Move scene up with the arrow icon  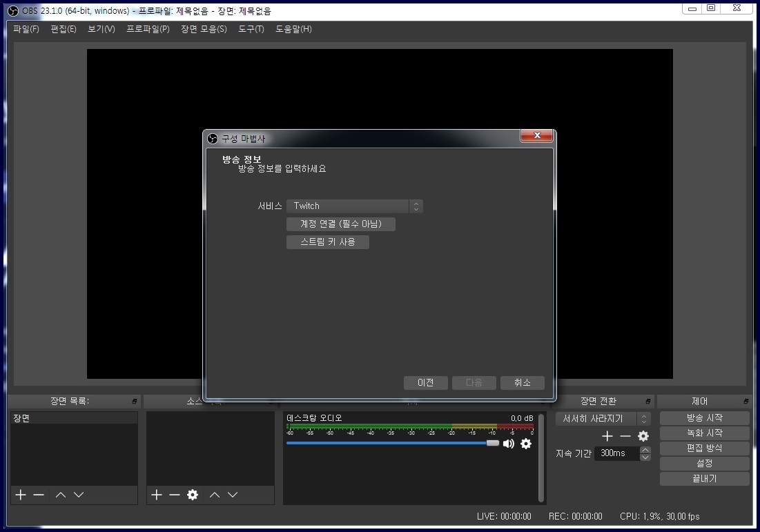tap(61, 495)
